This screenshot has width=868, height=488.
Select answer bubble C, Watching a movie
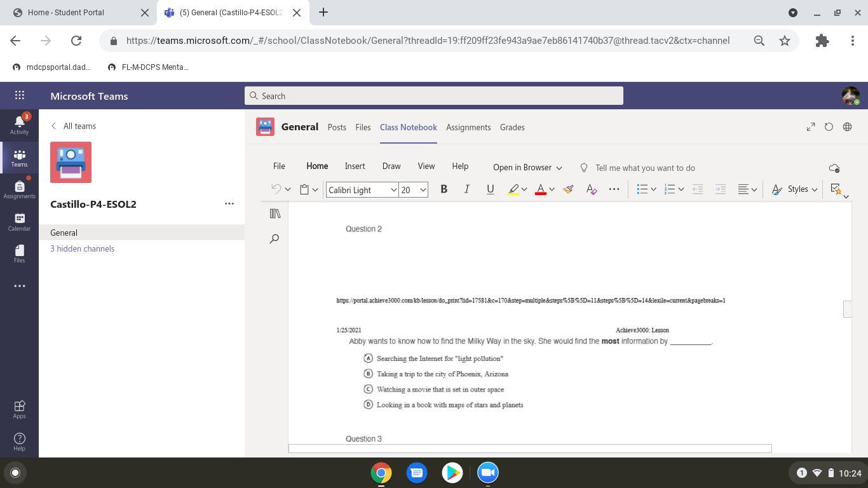(x=368, y=389)
